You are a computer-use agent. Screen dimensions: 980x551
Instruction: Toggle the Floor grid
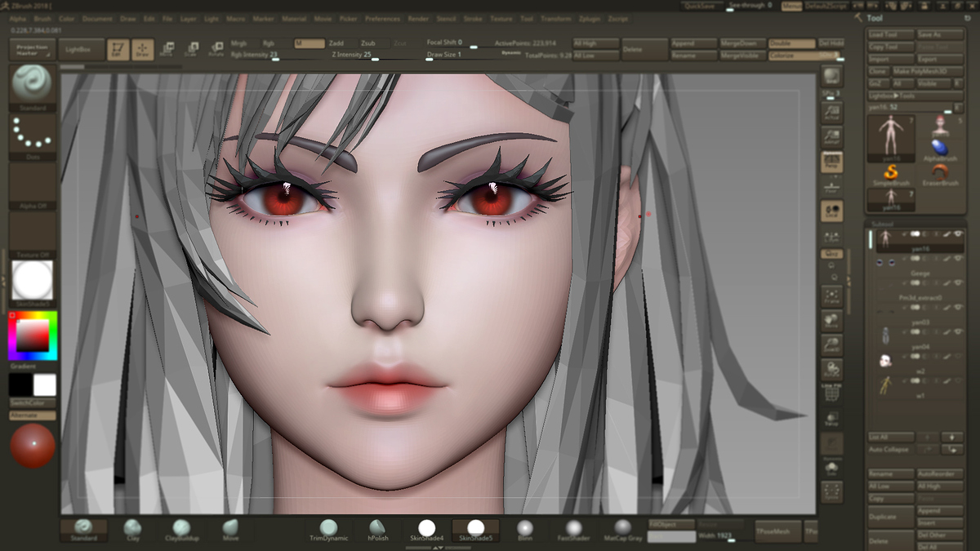[x=831, y=188]
